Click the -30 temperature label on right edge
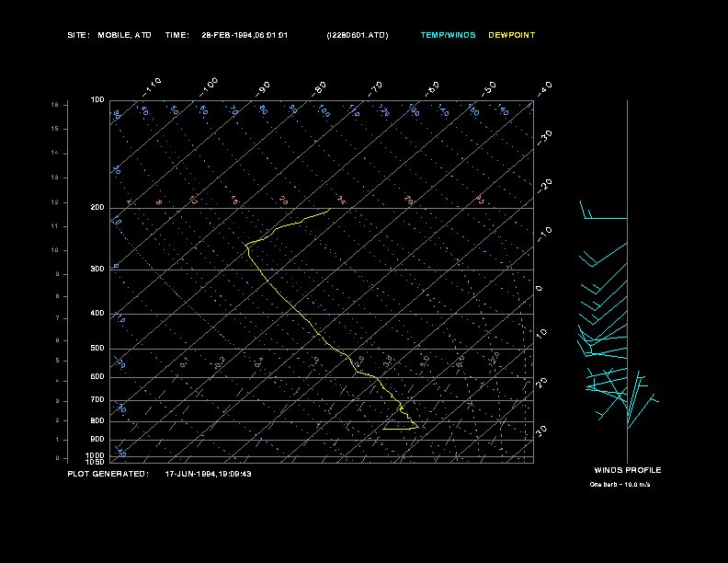The width and height of the screenshot is (728, 563). click(x=544, y=138)
